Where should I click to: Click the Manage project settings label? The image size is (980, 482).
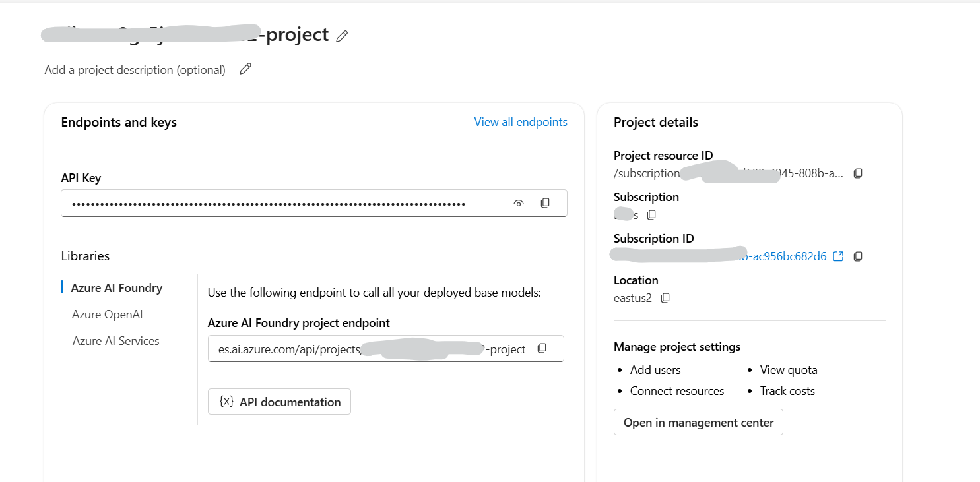coord(677,347)
